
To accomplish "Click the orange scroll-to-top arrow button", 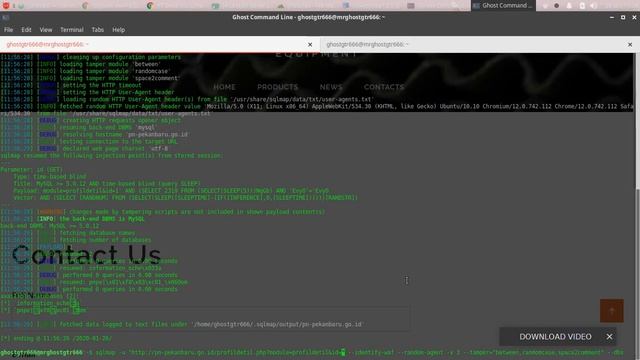I will coord(611,311).
